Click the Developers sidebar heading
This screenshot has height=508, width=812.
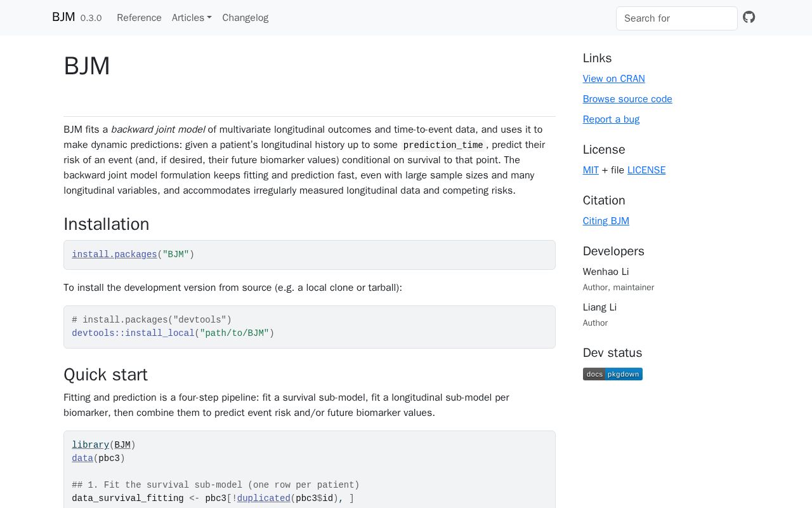click(x=613, y=251)
